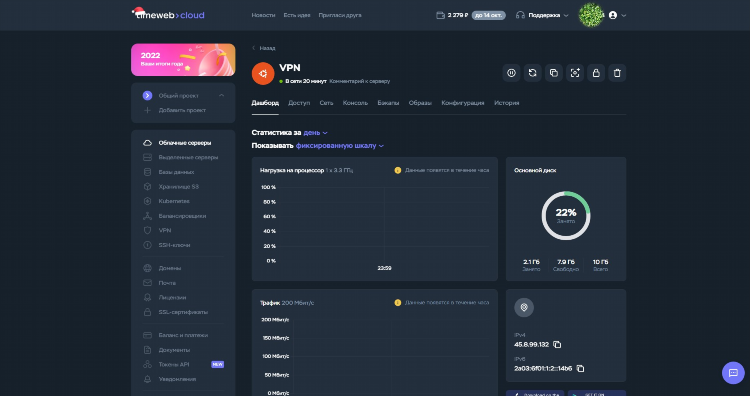750x396 pixels.
Task: Click the lock server icon button
Action: click(596, 73)
